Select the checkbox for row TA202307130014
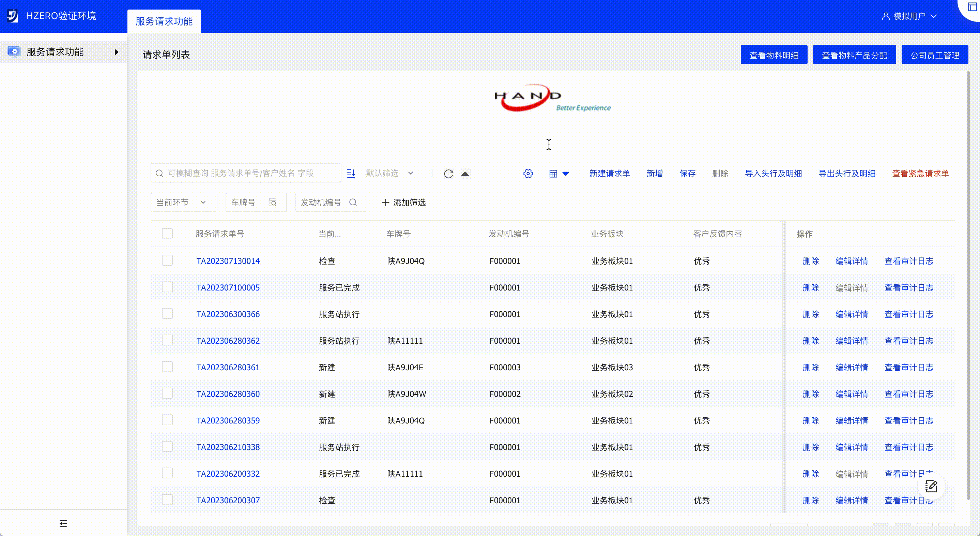The width and height of the screenshot is (980, 536). pyautogui.click(x=167, y=260)
